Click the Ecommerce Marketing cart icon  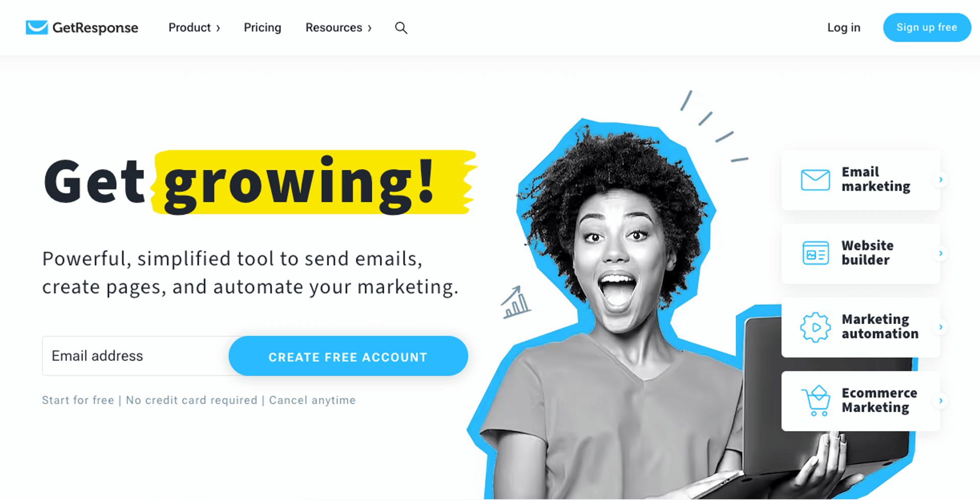coord(816,401)
